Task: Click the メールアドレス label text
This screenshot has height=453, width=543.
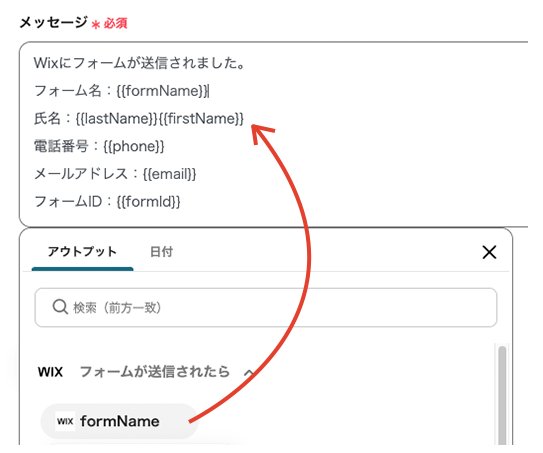Action: tap(81, 174)
